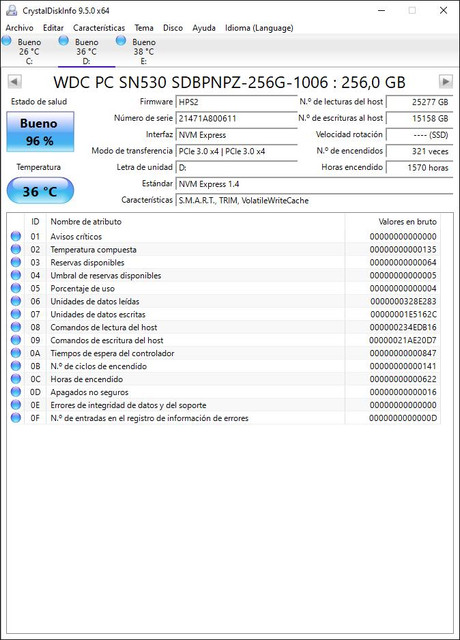Select raw value 00000021AE20D7

tap(402, 340)
